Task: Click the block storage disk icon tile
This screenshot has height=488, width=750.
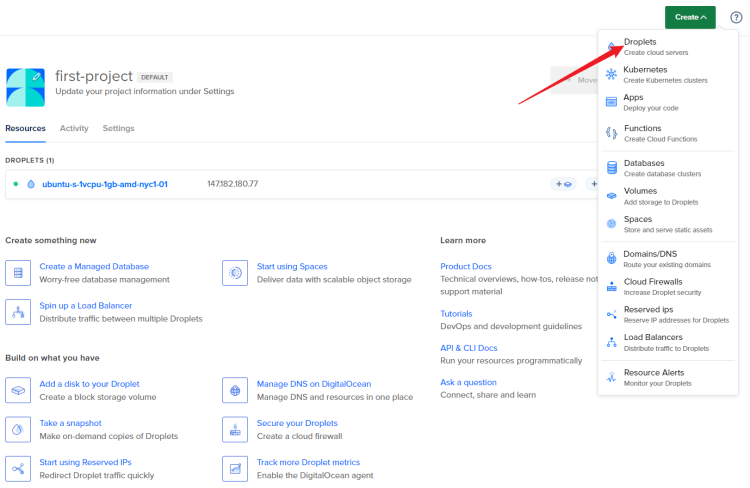Action: click(x=18, y=390)
